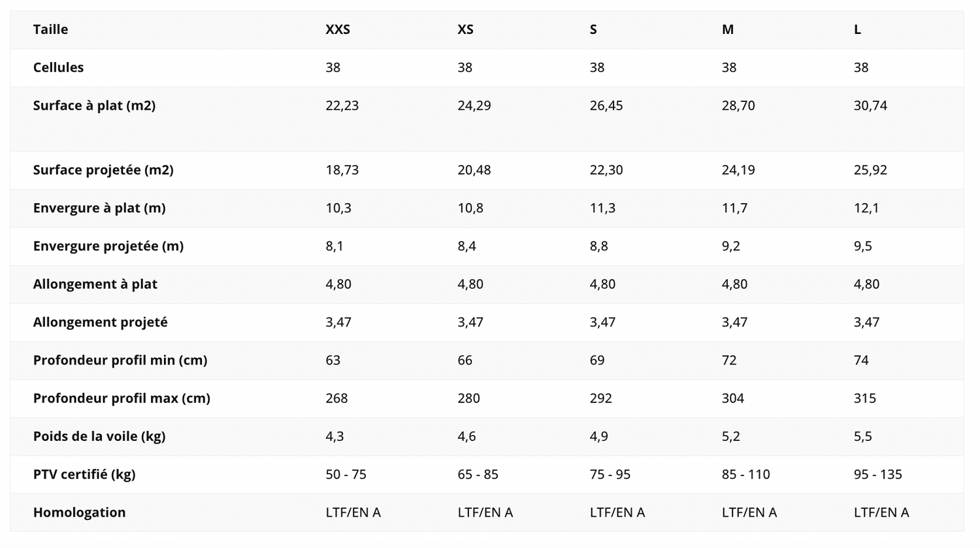
Task: Click the 'Allongement projeté' row label
Action: (x=100, y=322)
